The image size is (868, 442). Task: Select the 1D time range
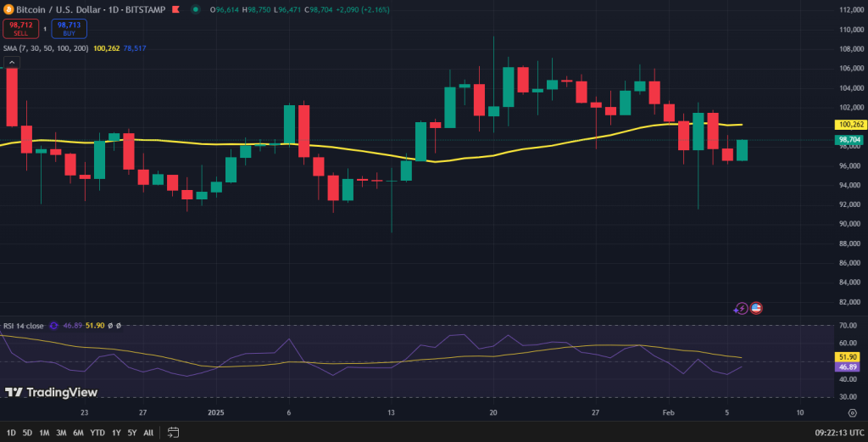tap(11, 433)
